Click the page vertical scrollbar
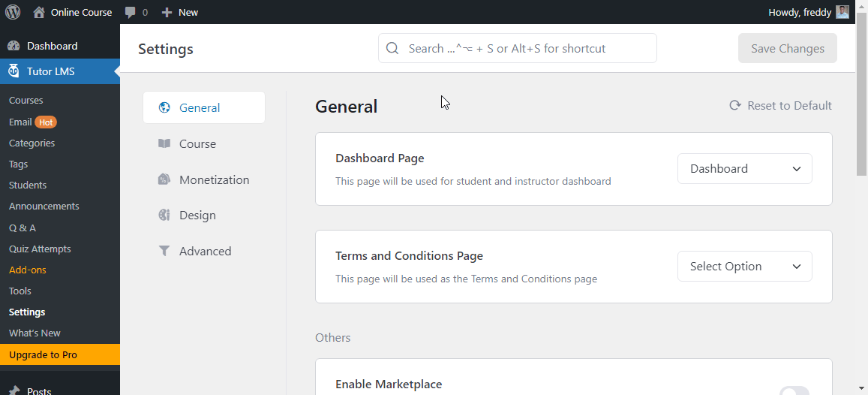The height and width of the screenshot is (395, 868). (862, 94)
